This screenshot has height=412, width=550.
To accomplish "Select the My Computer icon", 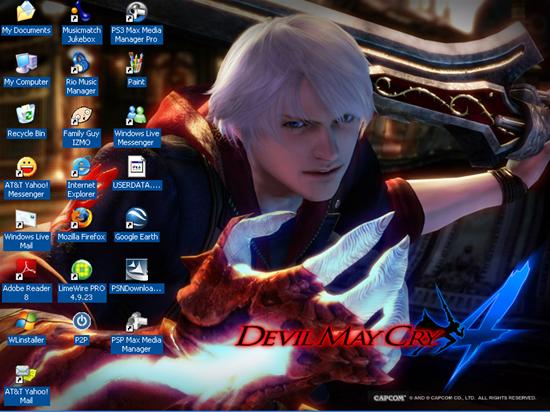I will [26, 63].
